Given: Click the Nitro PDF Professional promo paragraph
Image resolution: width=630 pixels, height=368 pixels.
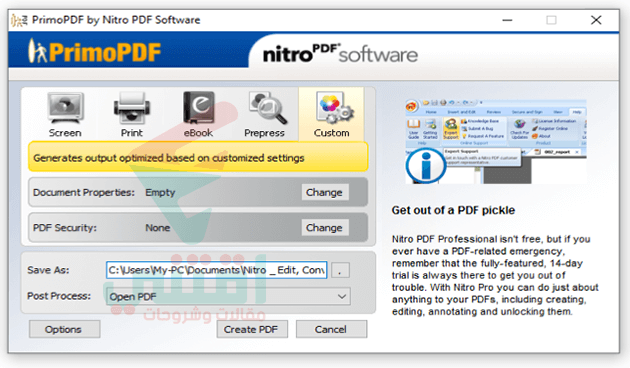Looking at the screenshot, I should [x=495, y=275].
